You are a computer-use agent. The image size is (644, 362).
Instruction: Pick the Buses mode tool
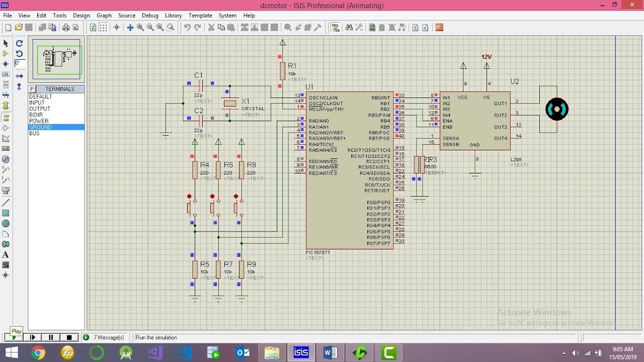[6, 96]
